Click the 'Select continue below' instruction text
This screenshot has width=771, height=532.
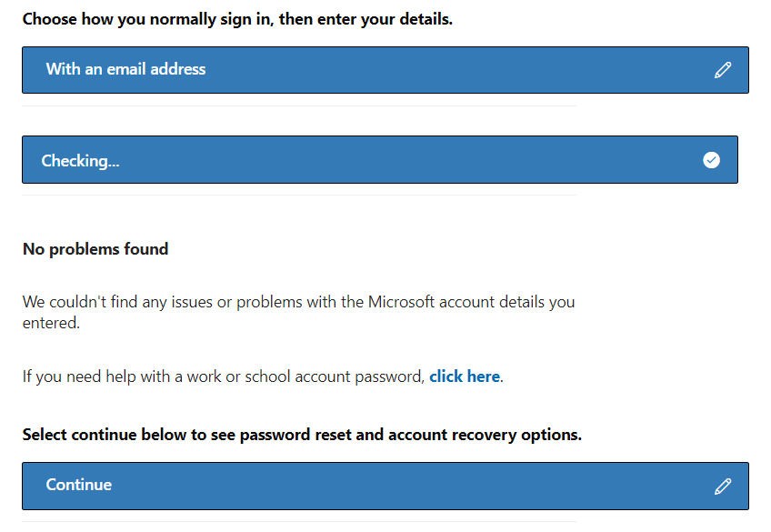click(x=302, y=435)
